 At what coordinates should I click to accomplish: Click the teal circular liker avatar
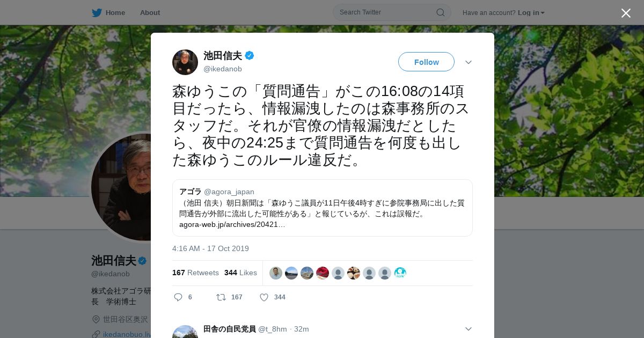coord(400,273)
